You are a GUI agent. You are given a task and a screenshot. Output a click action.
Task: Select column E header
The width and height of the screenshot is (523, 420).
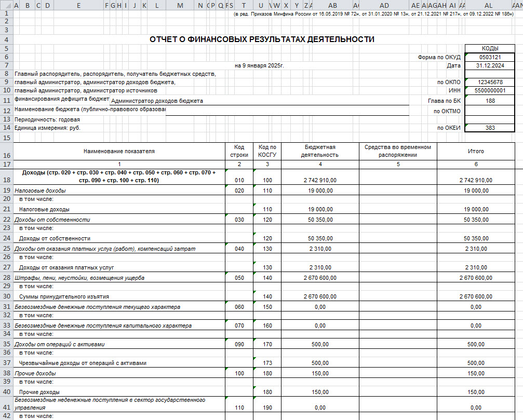(x=78, y=5)
